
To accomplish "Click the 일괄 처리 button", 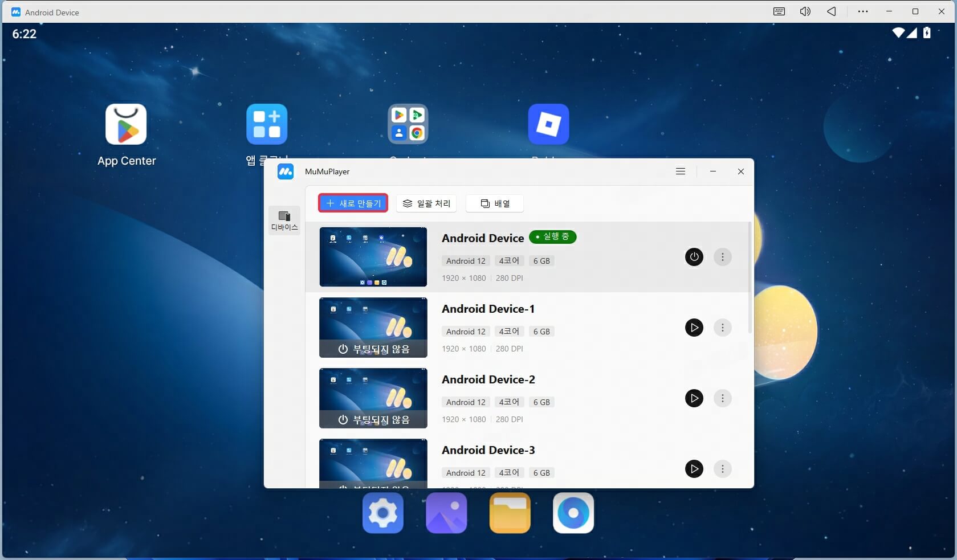I will tap(426, 203).
